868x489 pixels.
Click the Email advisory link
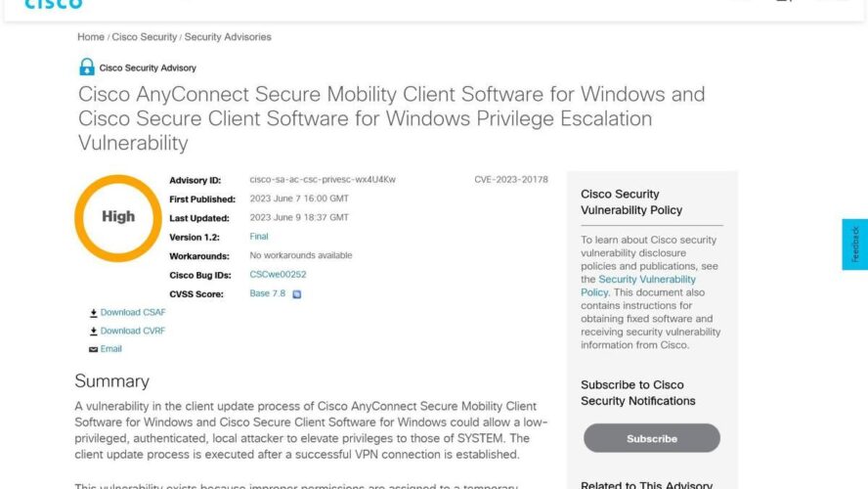(110, 349)
